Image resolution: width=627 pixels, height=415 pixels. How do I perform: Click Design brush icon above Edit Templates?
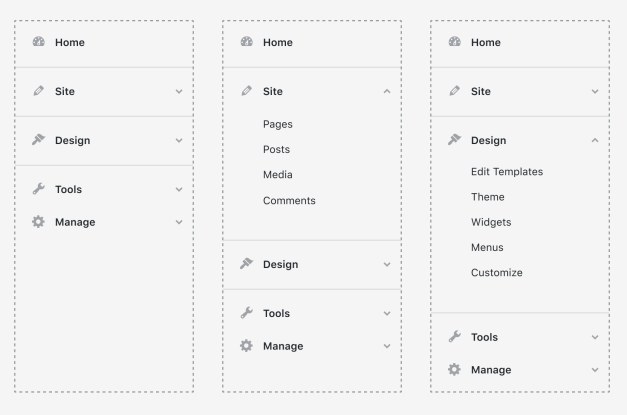(455, 140)
